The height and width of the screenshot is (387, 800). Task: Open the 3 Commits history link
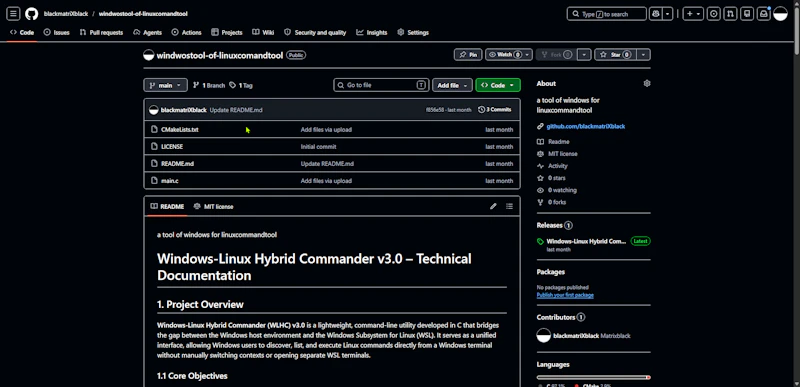tap(494, 110)
